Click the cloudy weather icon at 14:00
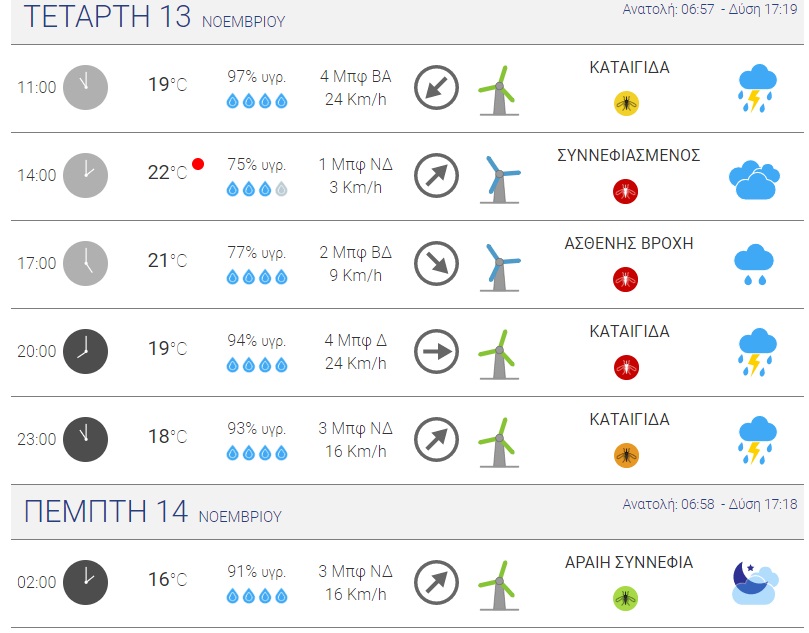This screenshot has height=633, width=809. coord(753,177)
